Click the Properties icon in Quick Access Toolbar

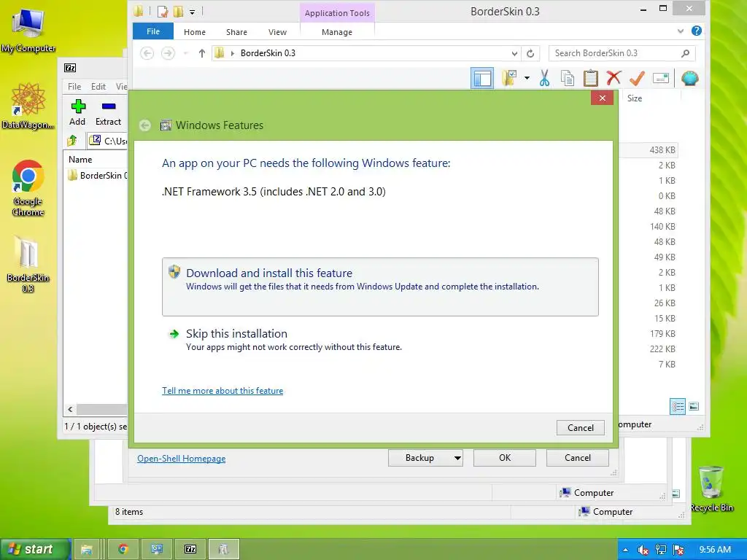tap(163, 11)
